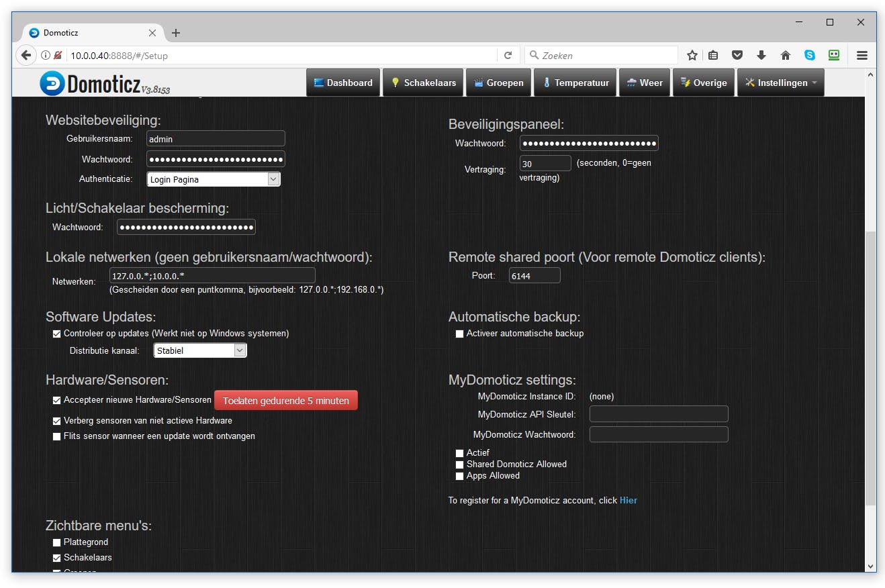The height and width of the screenshot is (588, 885).
Task: Go to the browser home page icon
Action: pyautogui.click(x=786, y=56)
